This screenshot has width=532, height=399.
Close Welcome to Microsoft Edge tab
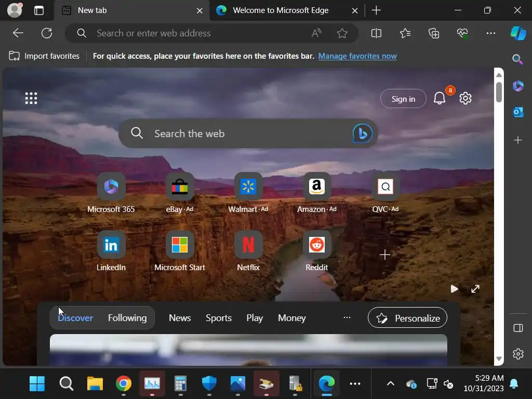point(355,10)
